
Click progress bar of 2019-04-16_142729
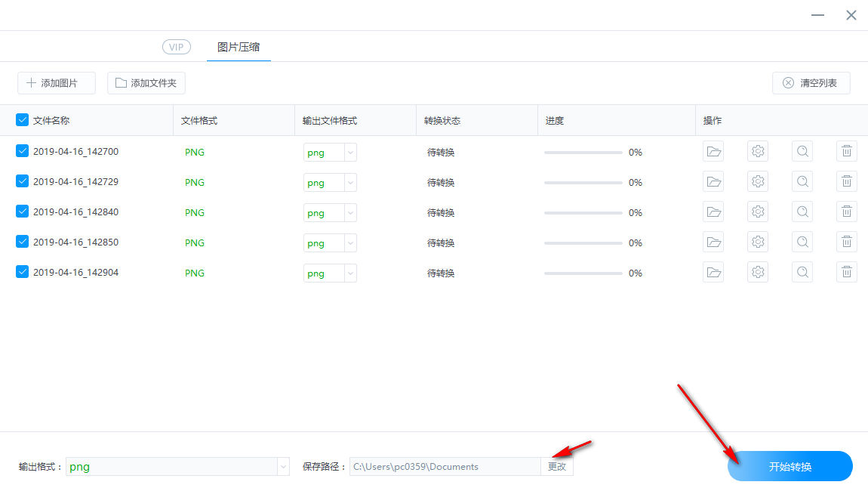click(x=582, y=181)
